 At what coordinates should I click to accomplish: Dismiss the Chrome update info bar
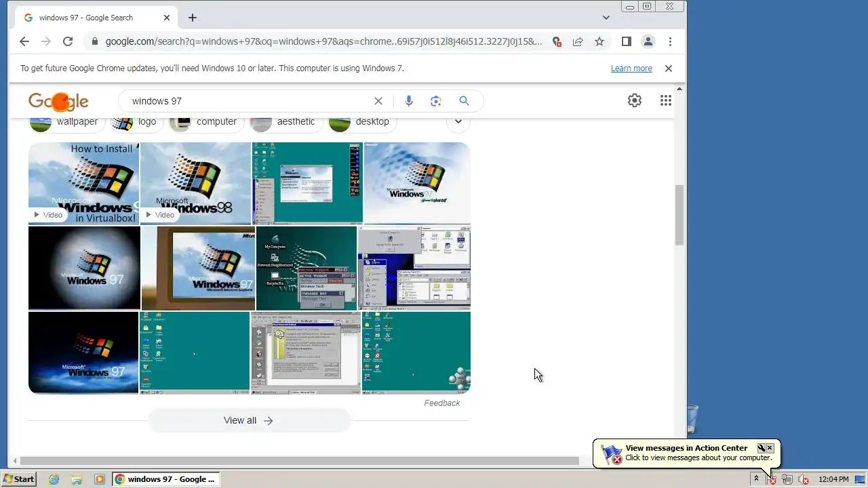(669, 68)
